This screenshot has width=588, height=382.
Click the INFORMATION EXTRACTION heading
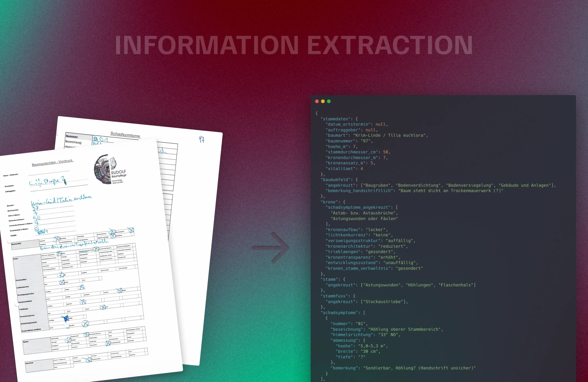point(294,45)
